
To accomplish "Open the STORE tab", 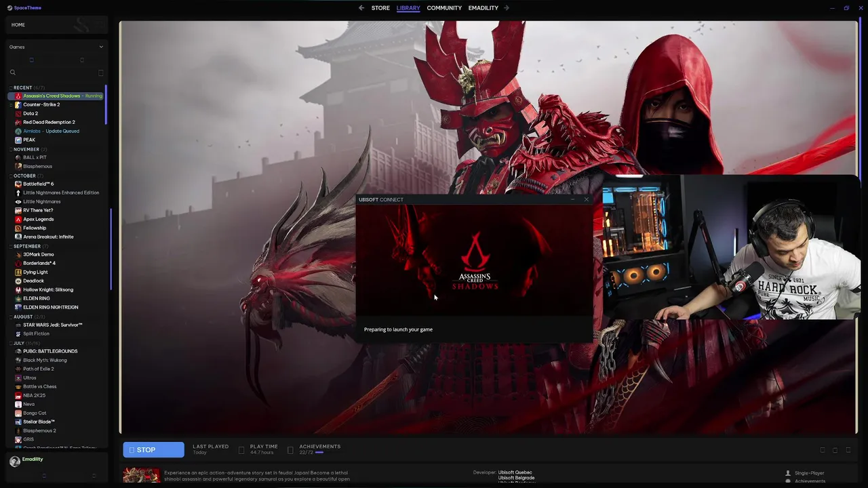I will coord(380,8).
